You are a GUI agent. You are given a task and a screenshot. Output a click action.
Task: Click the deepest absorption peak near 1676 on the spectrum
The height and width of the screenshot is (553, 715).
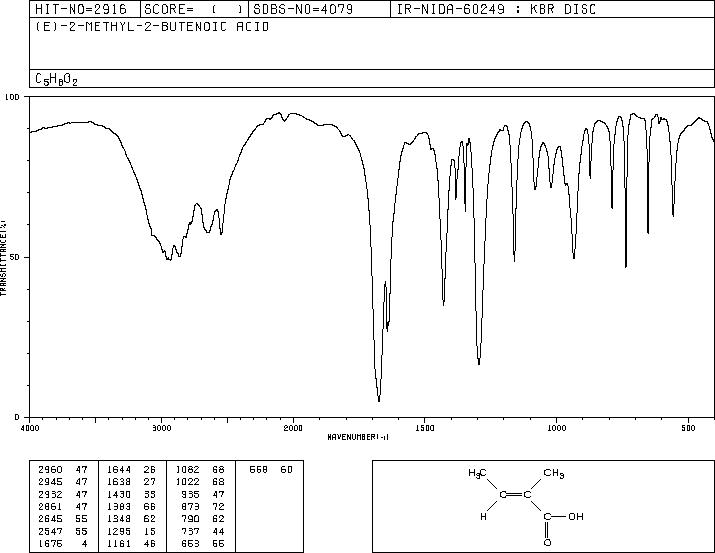point(379,400)
